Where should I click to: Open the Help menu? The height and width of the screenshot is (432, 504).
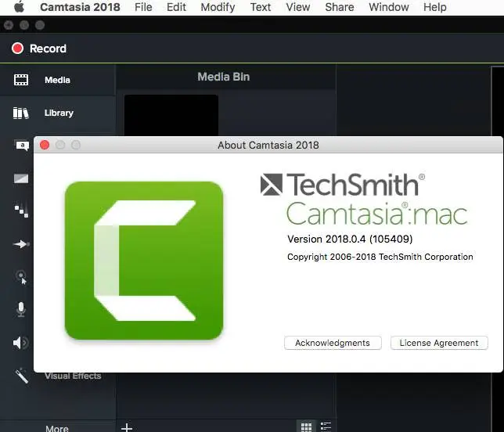[x=435, y=7]
